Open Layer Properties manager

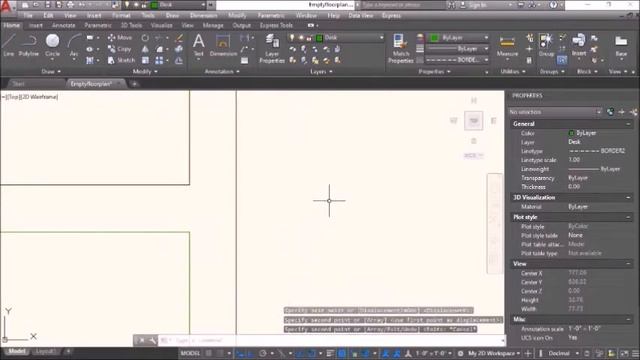click(x=272, y=48)
